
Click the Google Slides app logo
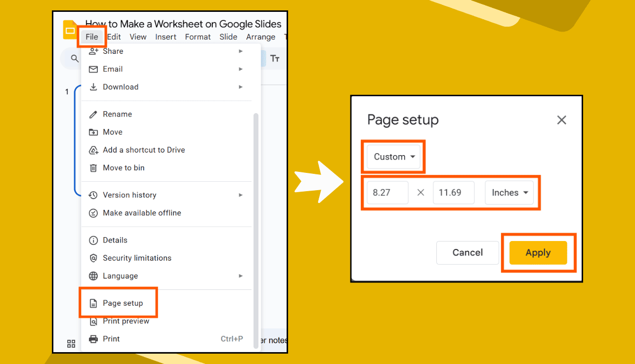pos(69,30)
